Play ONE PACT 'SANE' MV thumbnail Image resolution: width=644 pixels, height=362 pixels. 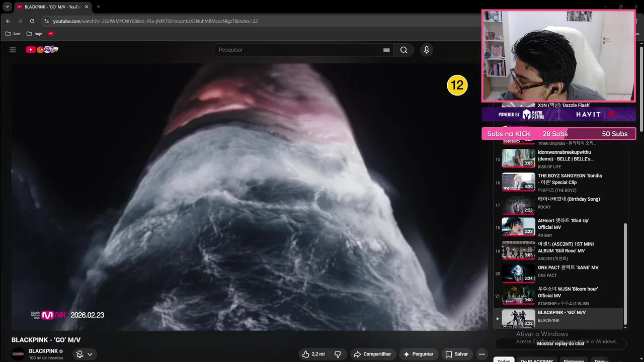(x=518, y=274)
